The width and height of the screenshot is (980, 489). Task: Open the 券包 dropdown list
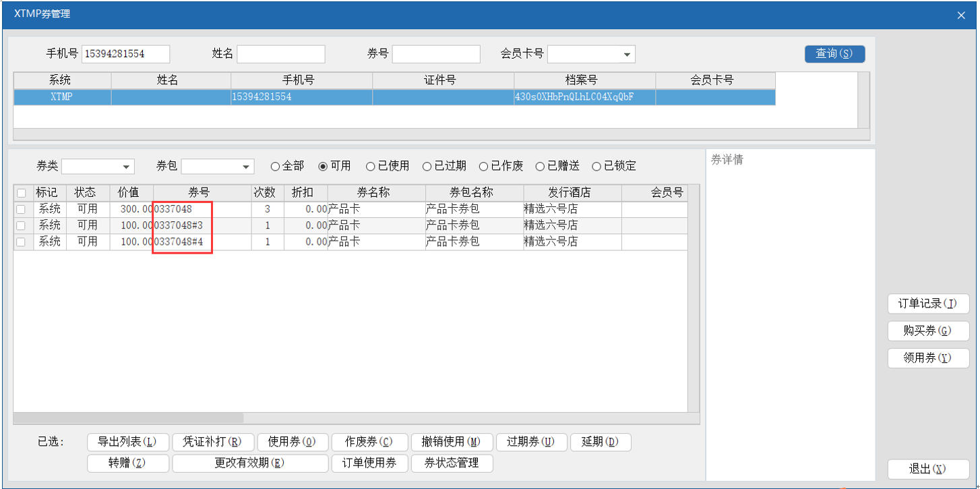[246, 167]
